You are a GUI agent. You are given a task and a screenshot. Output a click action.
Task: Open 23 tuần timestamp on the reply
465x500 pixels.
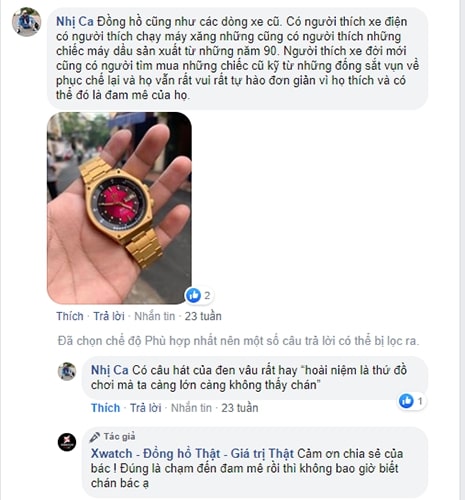pyautogui.click(x=240, y=408)
